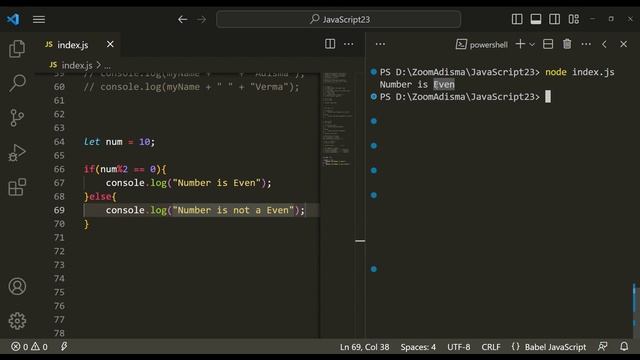Image resolution: width=640 pixels, height=360 pixels.
Task: Click the 'let num = 10;' code line
Action: click(x=119, y=142)
